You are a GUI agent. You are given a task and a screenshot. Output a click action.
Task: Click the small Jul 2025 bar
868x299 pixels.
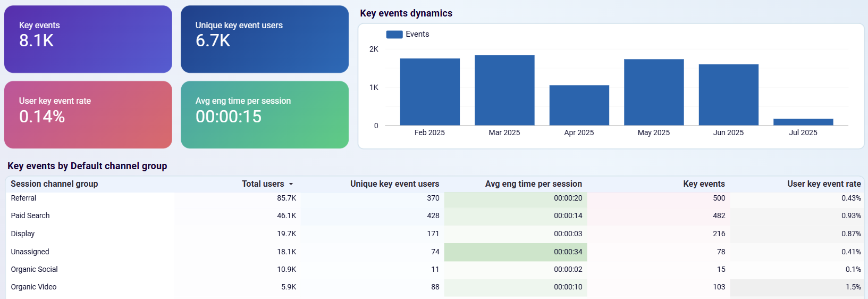(x=803, y=122)
